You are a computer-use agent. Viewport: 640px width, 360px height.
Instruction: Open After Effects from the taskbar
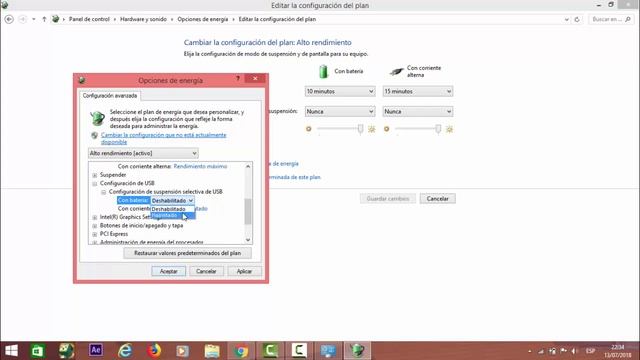click(96, 350)
